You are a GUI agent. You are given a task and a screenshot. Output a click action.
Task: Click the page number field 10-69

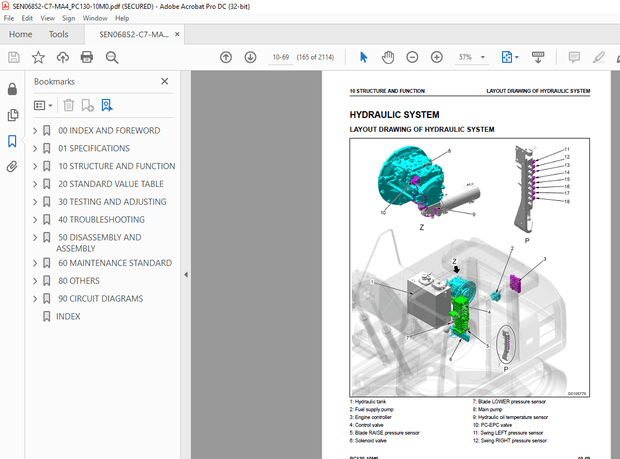280,57
